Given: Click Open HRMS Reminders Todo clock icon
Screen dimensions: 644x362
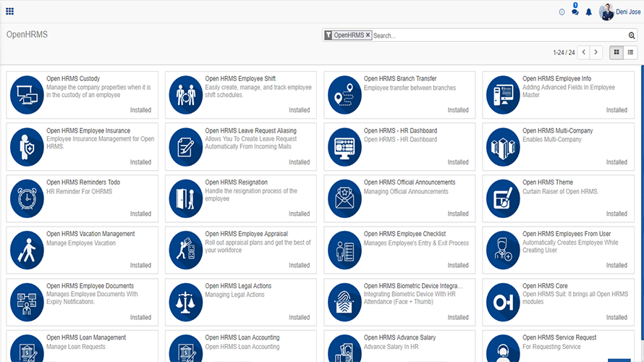Looking at the screenshot, I should [26, 198].
